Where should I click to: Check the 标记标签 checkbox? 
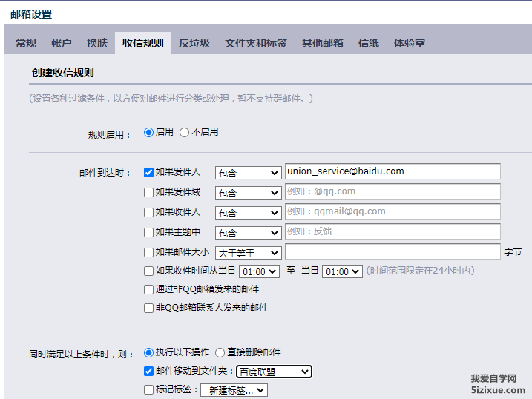148,389
